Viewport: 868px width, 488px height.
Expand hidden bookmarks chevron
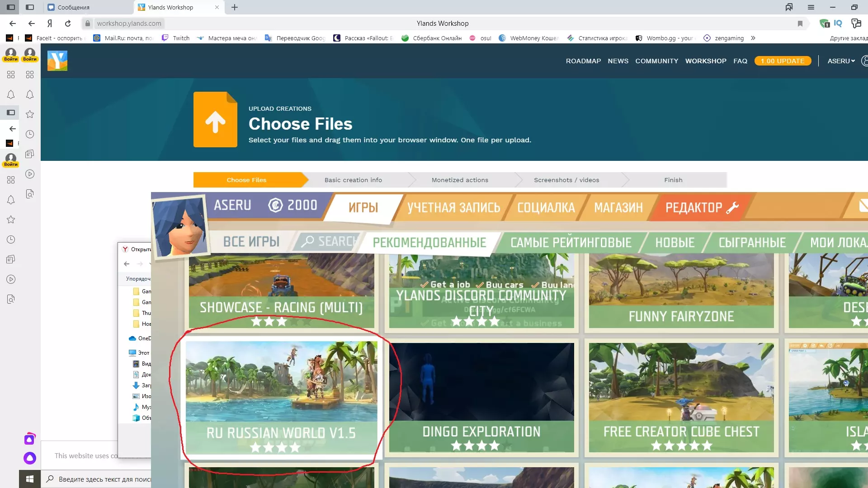point(753,38)
